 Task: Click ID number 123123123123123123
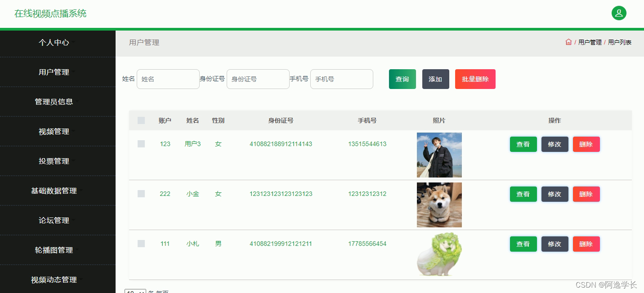(x=281, y=194)
